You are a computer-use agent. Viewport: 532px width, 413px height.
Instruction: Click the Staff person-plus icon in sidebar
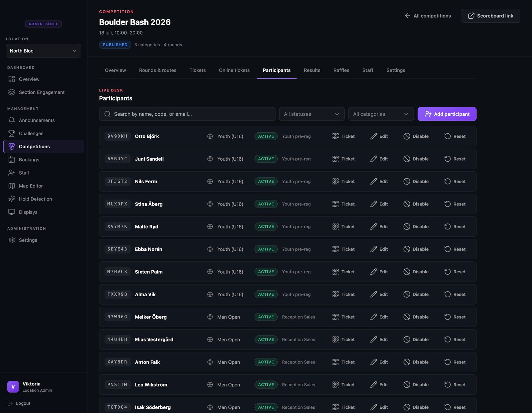(x=12, y=173)
